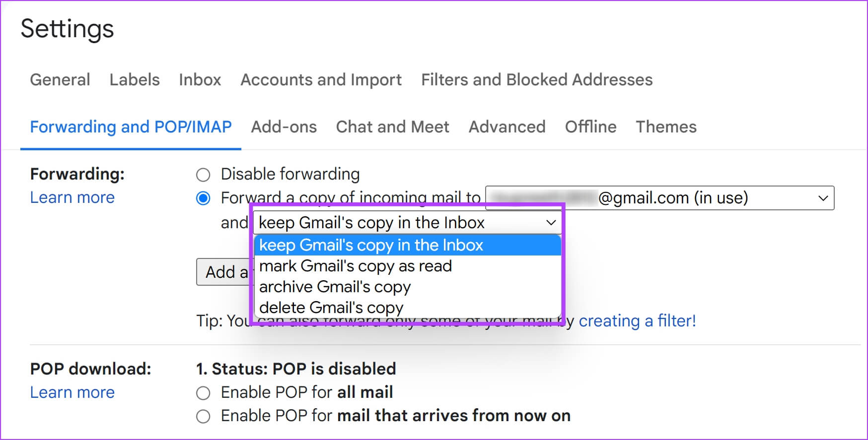
Task: Open Learn more link under Forwarding
Action: tap(72, 197)
